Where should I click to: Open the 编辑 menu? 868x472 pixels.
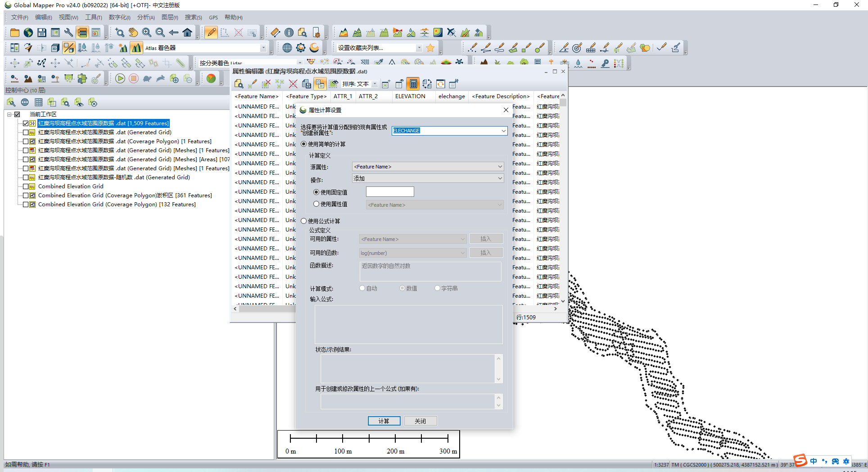point(43,18)
